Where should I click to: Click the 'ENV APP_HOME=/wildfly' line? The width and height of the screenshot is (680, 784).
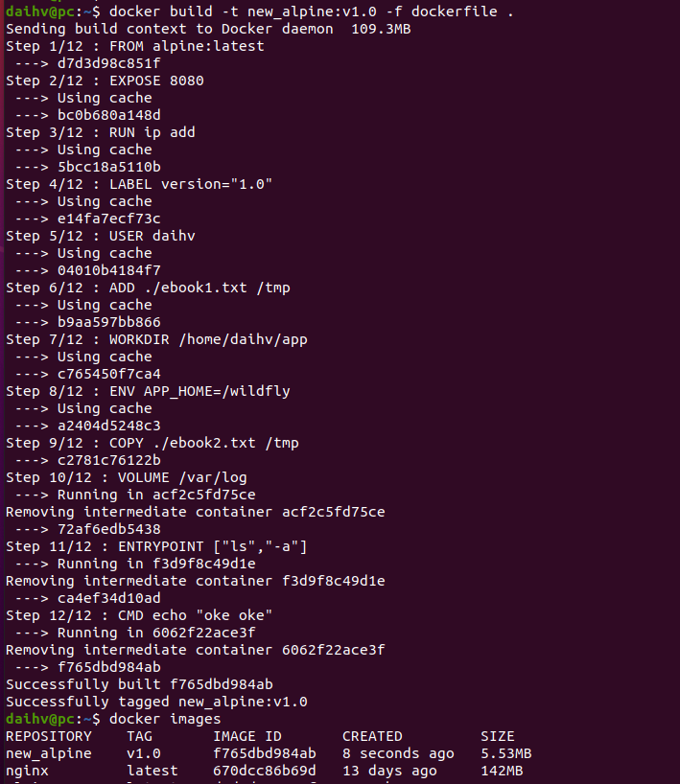[x=148, y=391]
